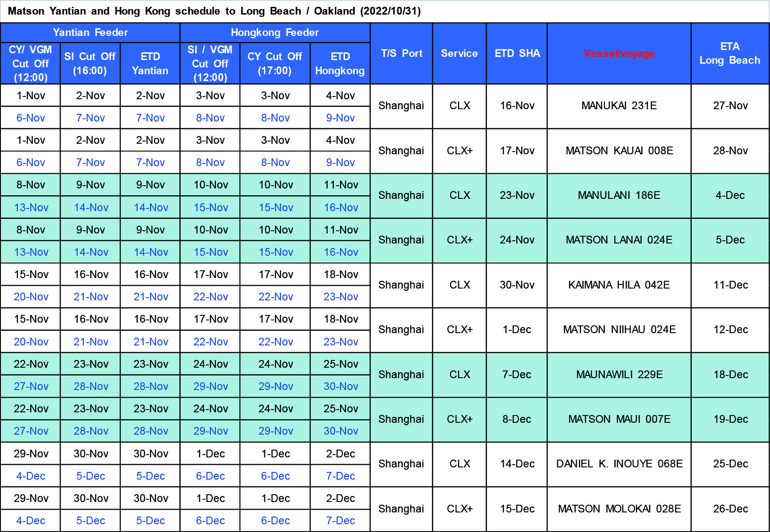Click the ETA cell 18-Dec
Screen dimensions: 770x532
[730, 375]
